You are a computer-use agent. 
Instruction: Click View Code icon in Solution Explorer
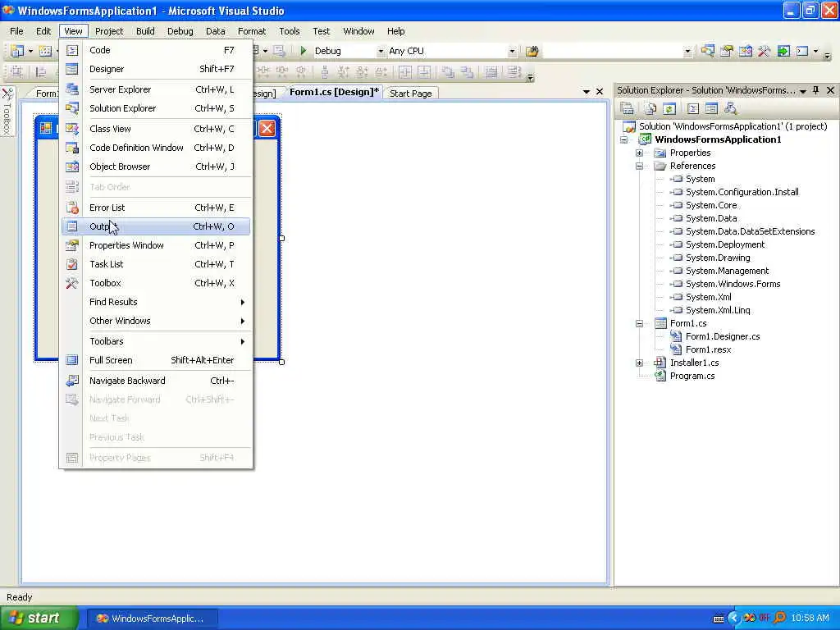[x=693, y=109]
